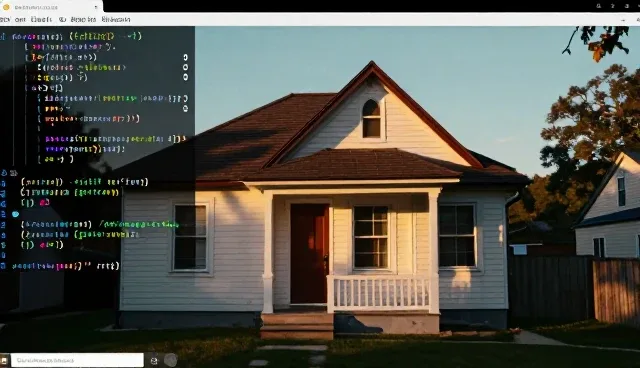
Task: Open the first menu in the menu bar
Action: tap(4, 20)
